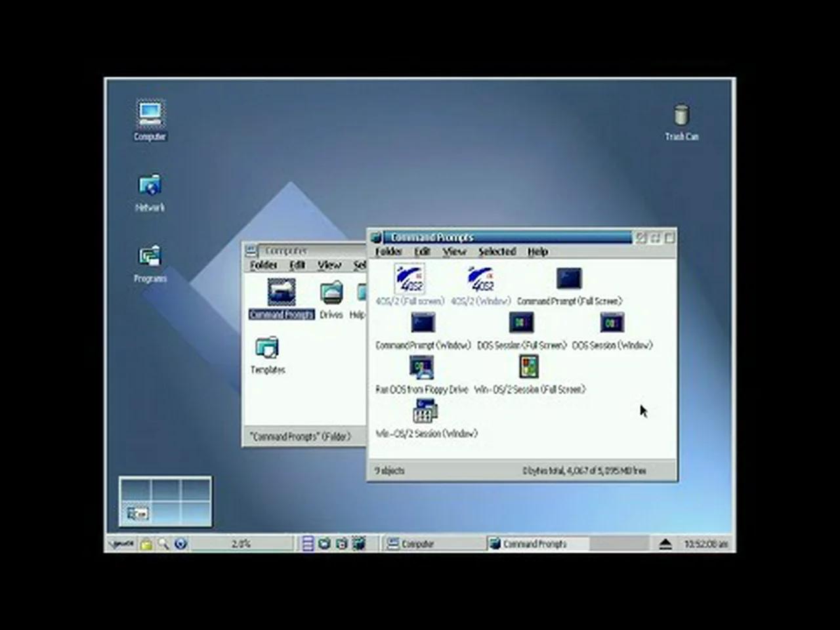Launch the OS/2 (Window) session

tap(480, 278)
